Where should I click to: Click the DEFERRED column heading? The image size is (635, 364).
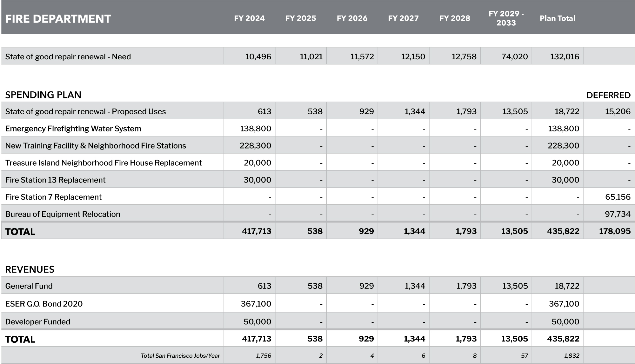pos(608,95)
